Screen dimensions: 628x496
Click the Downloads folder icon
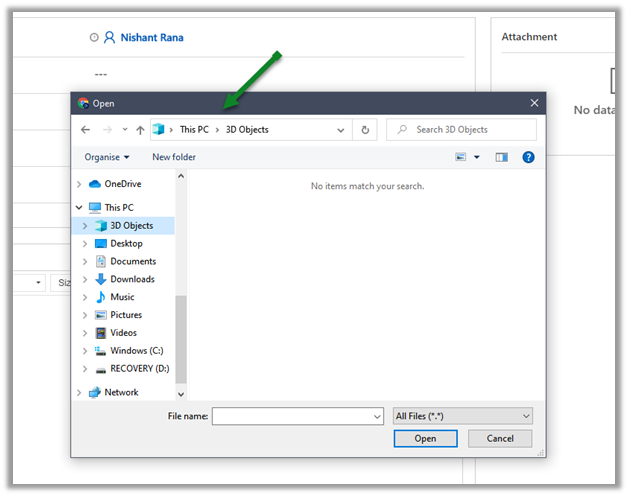point(101,279)
